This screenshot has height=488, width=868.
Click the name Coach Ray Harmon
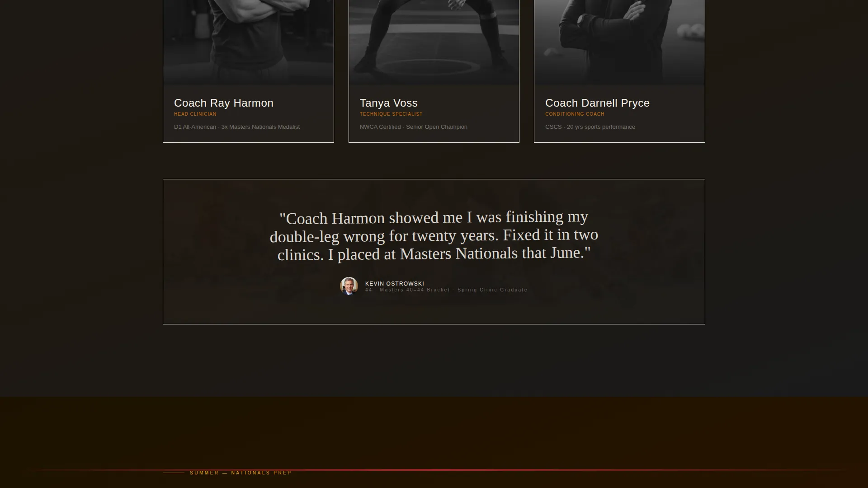point(224,103)
